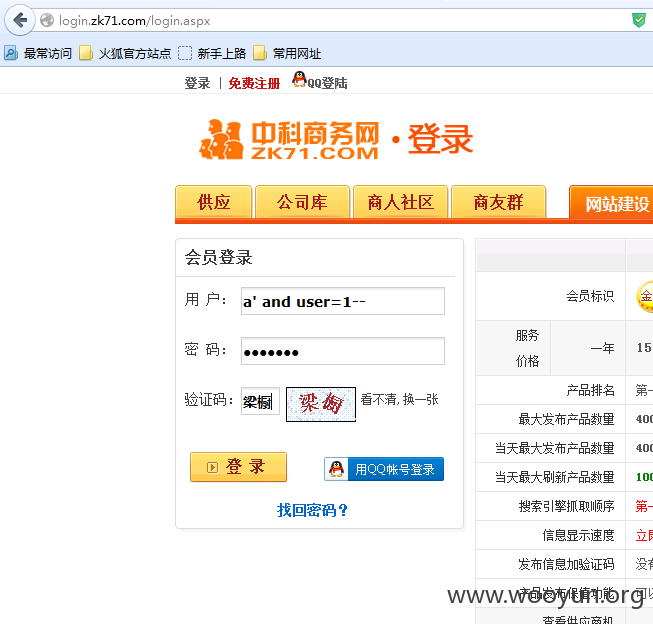
Task: Click the 搜索引擎抓取顺序 row label
Action: (x=566, y=506)
